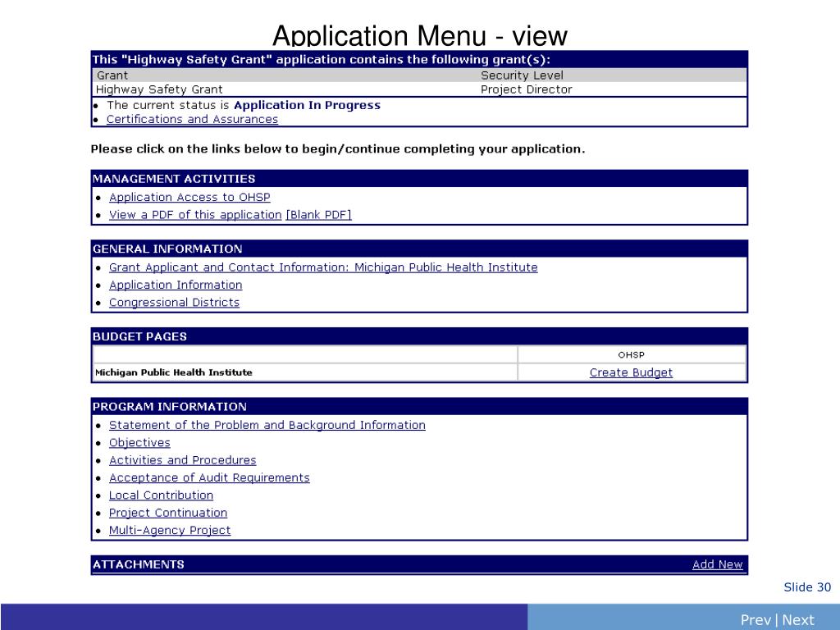Click View a PDF of this application
840x630 pixels.
pos(195,215)
